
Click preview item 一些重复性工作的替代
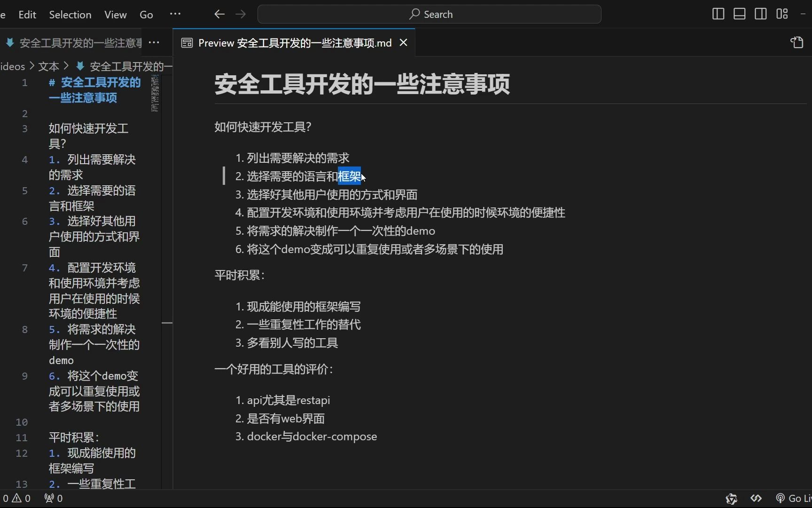click(x=304, y=325)
